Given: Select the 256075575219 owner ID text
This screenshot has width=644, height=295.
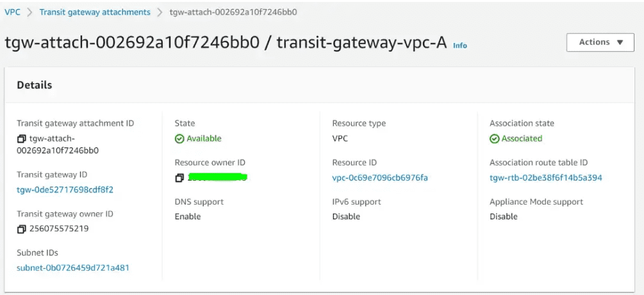Looking at the screenshot, I should (x=59, y=229).
